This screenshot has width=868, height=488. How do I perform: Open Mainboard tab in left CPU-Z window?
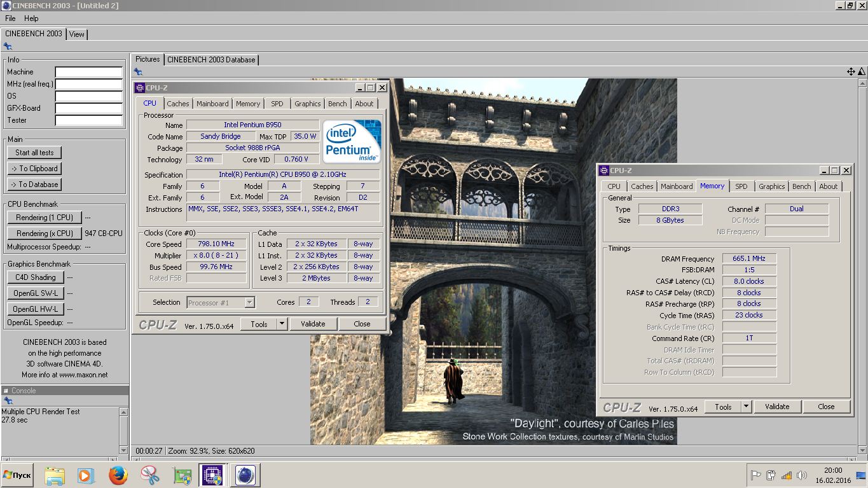212,104
